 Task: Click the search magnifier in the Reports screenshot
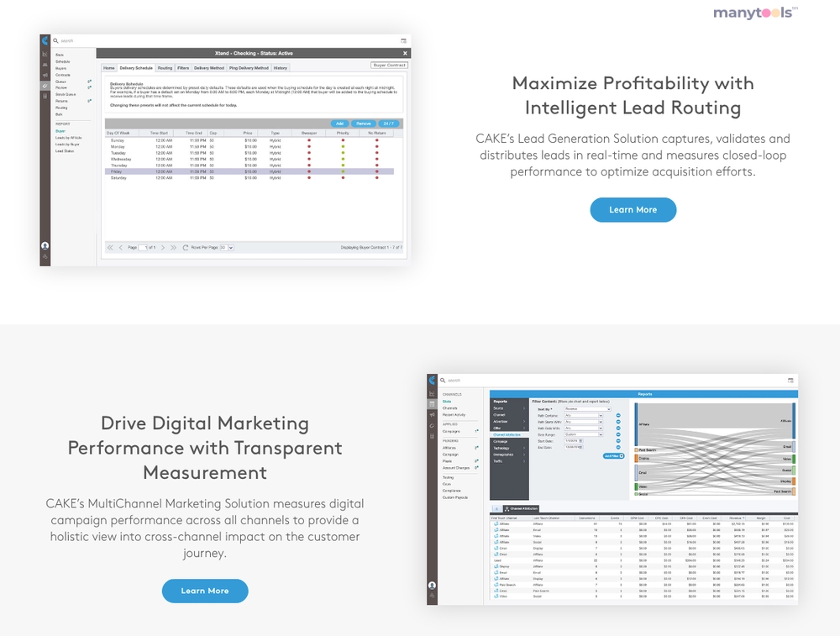tap(443, 381)
